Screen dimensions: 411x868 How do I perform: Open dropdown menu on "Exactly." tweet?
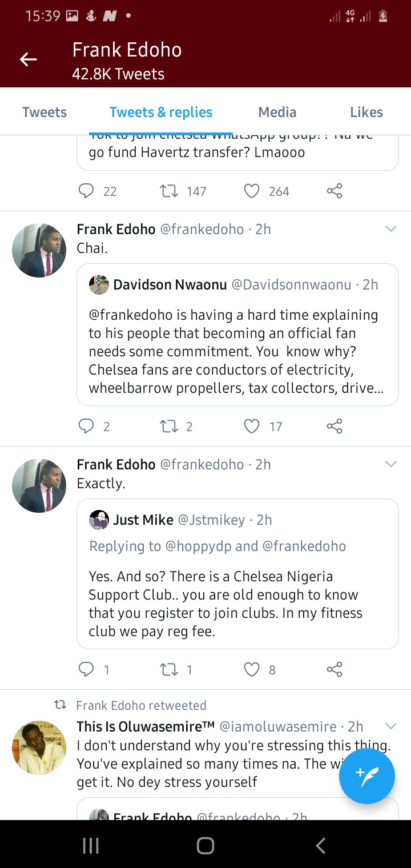pos(391,464)
